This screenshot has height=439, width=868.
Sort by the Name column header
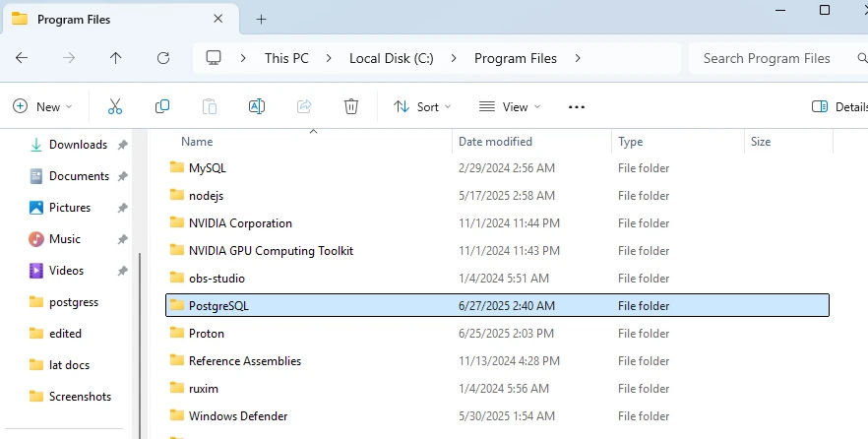click(197, 142)
